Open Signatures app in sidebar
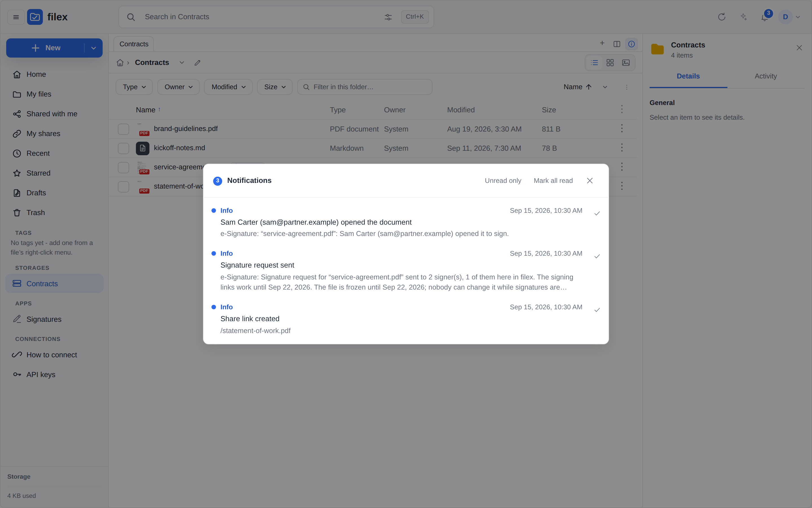 (x=54, y=319)
